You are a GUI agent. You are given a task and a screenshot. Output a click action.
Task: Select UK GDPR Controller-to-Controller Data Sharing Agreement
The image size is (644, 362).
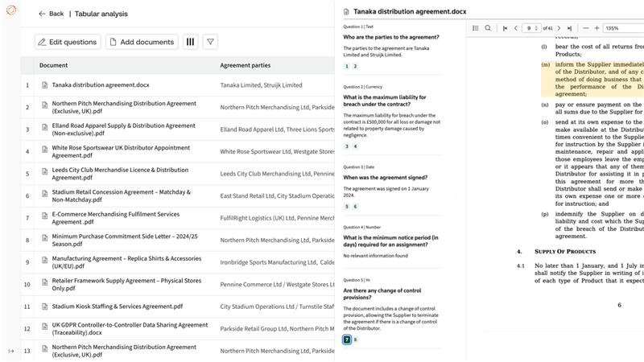tap(130, 329)
